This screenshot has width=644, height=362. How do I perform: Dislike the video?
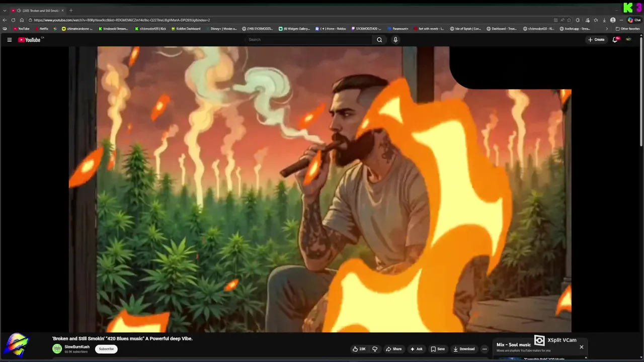click(375, 349)
